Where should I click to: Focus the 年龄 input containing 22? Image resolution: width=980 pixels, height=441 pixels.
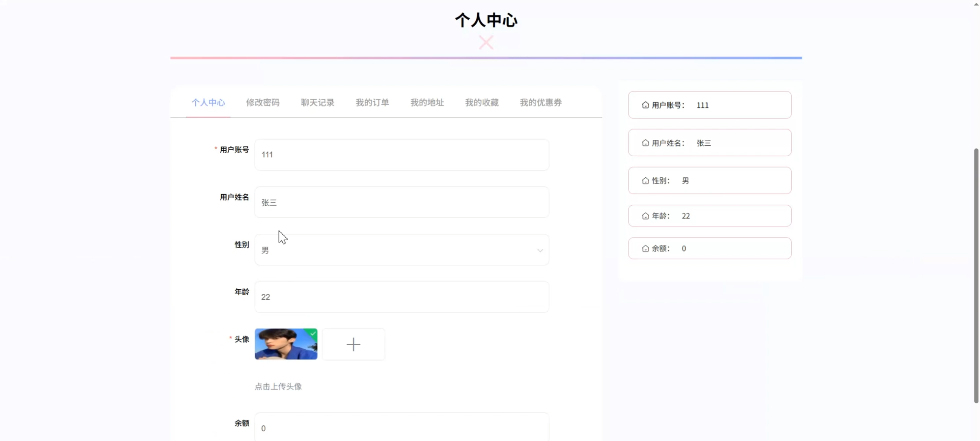[x=402, y=297]
